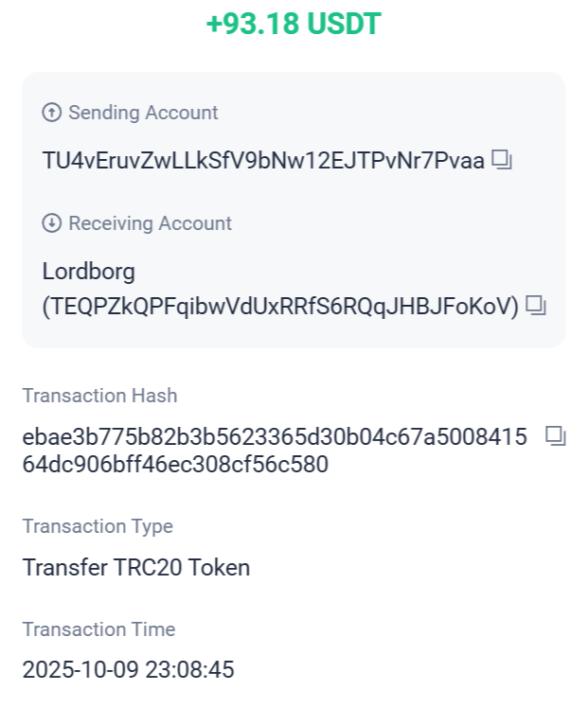Click the Transaction Time label
The height and width of the screenshot is (708, 588).
pyautogui.click(x=98, y=629)
